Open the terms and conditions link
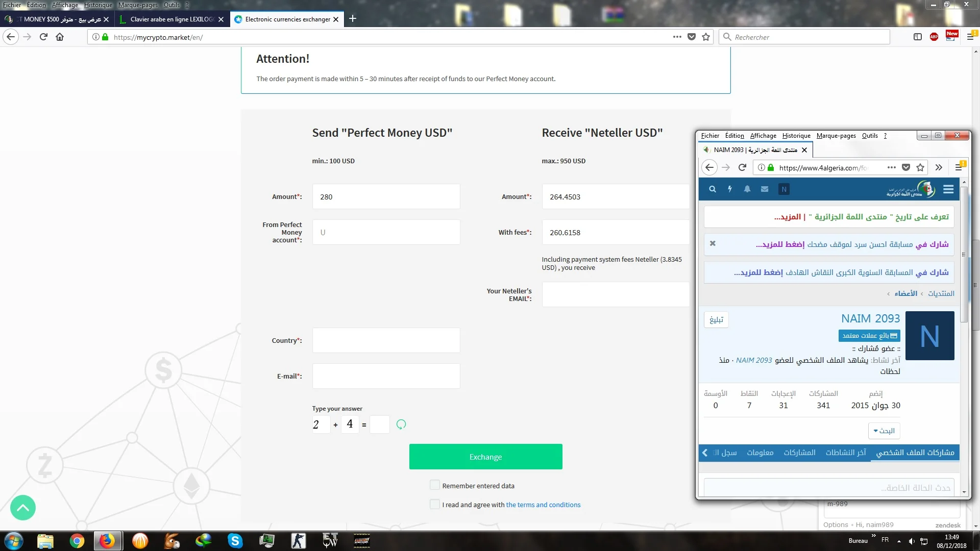 [543, 505]
